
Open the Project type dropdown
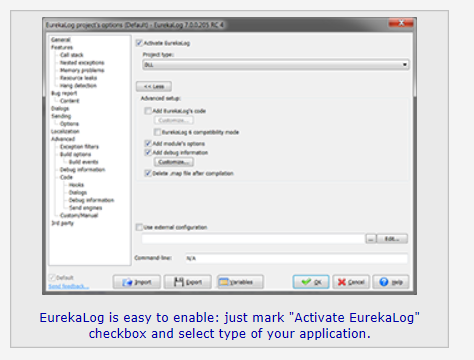coord(276,65)
